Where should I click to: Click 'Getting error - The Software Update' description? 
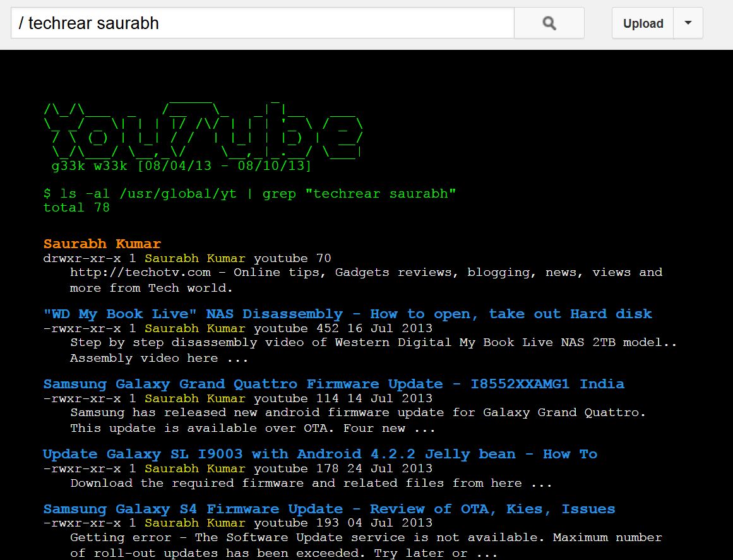366,545
